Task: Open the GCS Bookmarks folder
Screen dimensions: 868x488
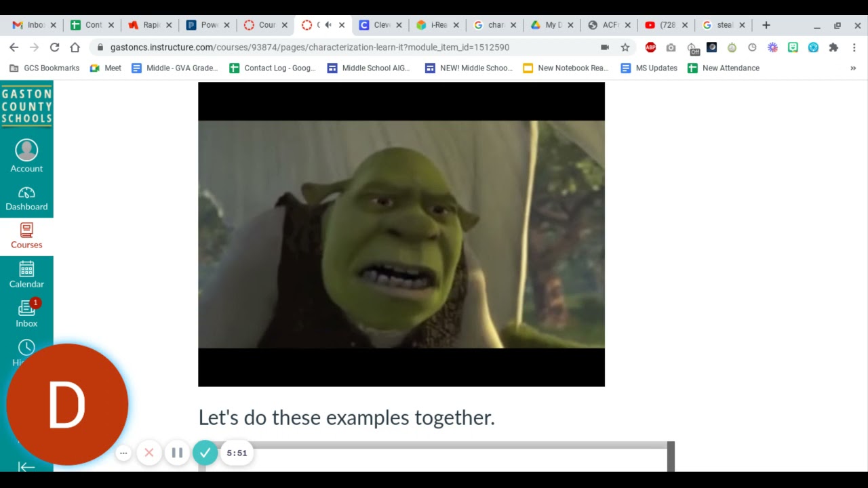Action: pyautogui.click(x=44, y=68)
